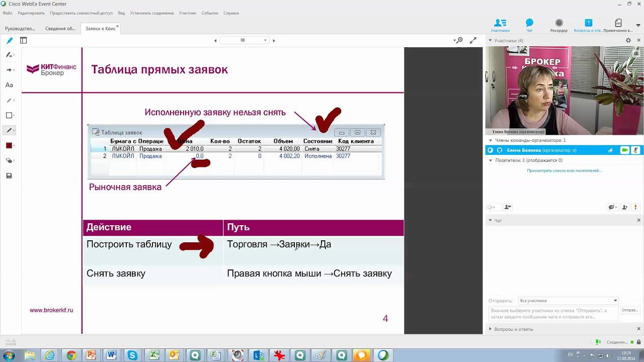Select Елена Беляева participant row

click(x=564, y=150)
